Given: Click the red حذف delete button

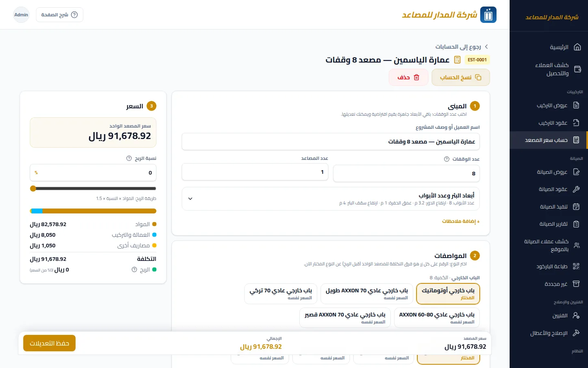Looking at the screenshot, I should (408, 77).
